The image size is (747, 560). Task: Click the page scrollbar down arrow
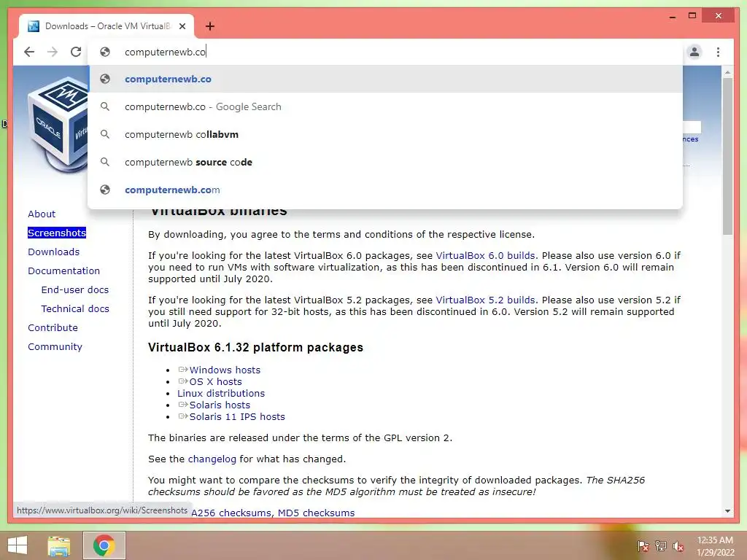727,511
